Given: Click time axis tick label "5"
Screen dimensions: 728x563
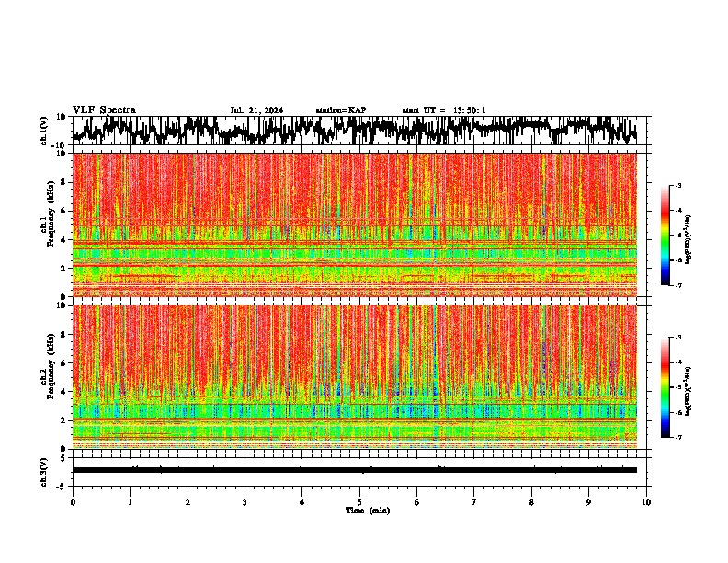Looking at the screenshot, I should coord(359,502).
